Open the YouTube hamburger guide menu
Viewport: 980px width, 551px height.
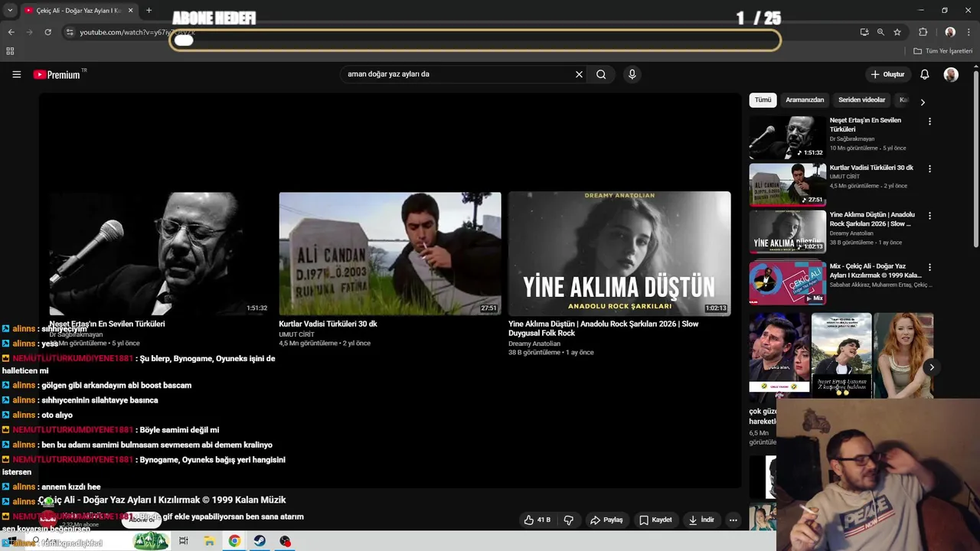click(16, 74)
